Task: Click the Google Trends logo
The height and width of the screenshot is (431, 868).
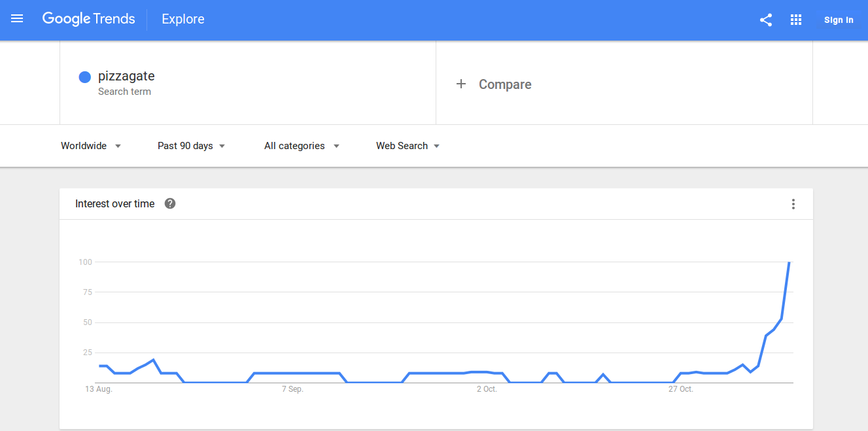Action: pyautogui.click(x=89, y=19)
